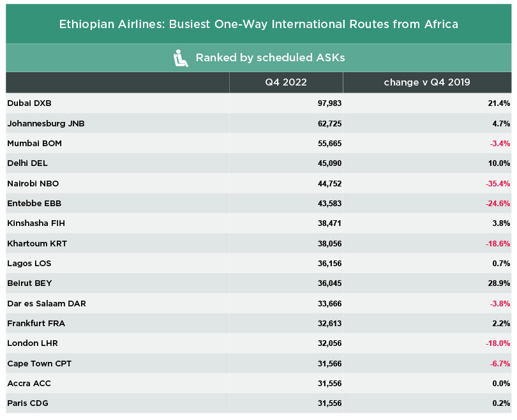Click Beirut BEY change value 28.9%
The height and width of the screenshot is (420, 517).
pyautogui.click(x=498, y=283)
